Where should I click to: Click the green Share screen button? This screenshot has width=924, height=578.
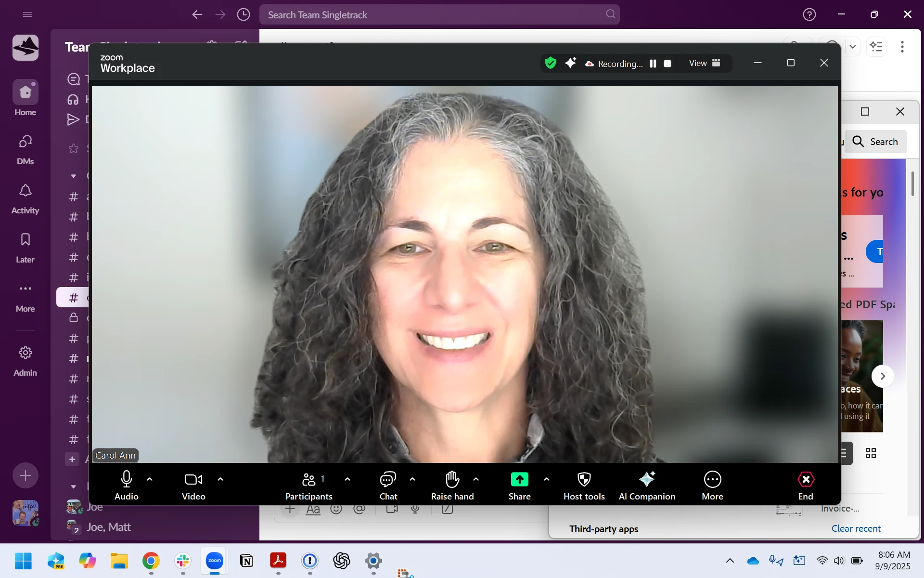(519, 480)
